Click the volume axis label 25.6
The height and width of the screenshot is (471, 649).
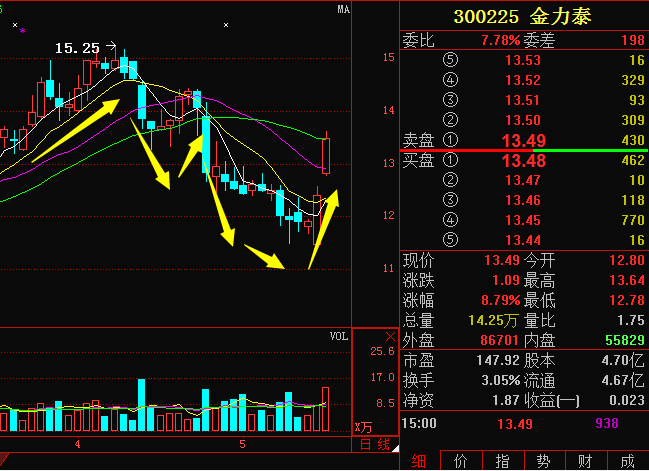(382, 351)
